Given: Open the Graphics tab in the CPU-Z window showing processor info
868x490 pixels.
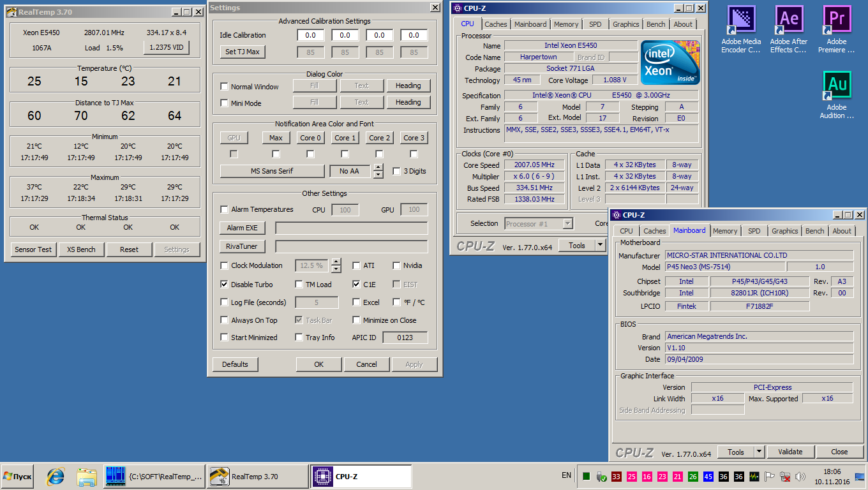Looking at the screenshot, I should click(626, 24).
